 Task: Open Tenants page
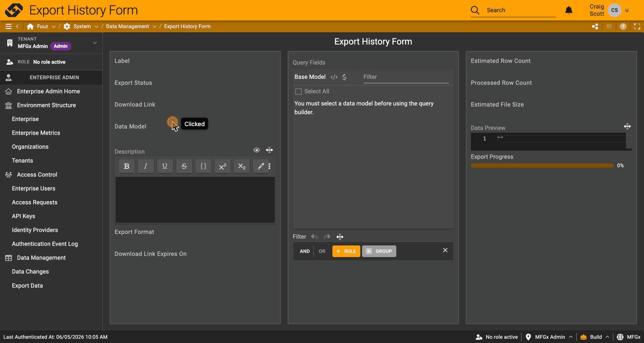22,161
